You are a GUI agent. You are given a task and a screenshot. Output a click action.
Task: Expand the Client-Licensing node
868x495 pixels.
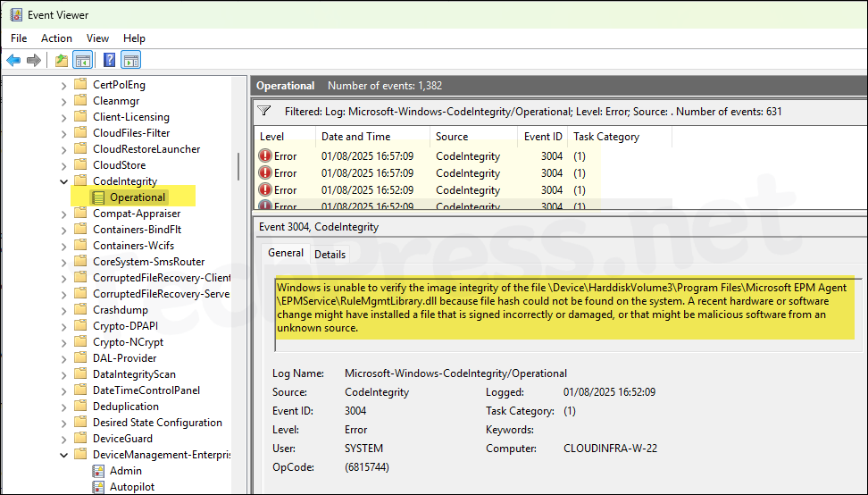[63, 117]
